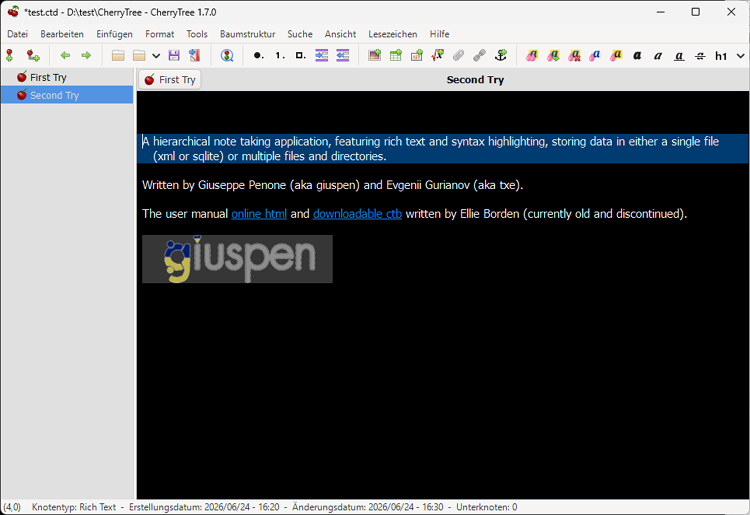
Task: Open the Baumstruktur menu
Action: coord(247,34)
